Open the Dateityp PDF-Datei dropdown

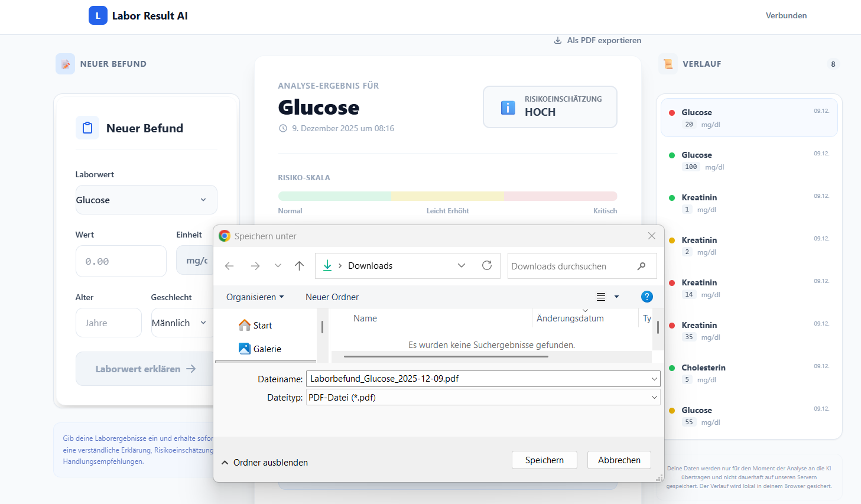[x=483, y=398]
